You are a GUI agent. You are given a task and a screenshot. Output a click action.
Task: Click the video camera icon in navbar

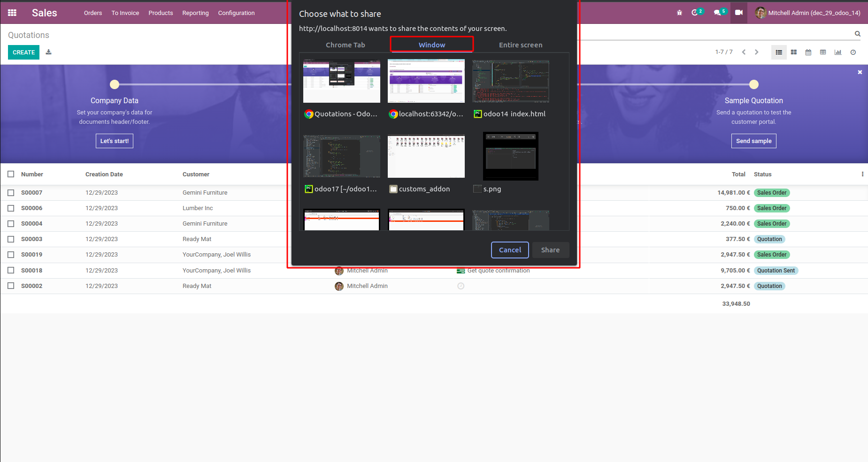[739, 13]
